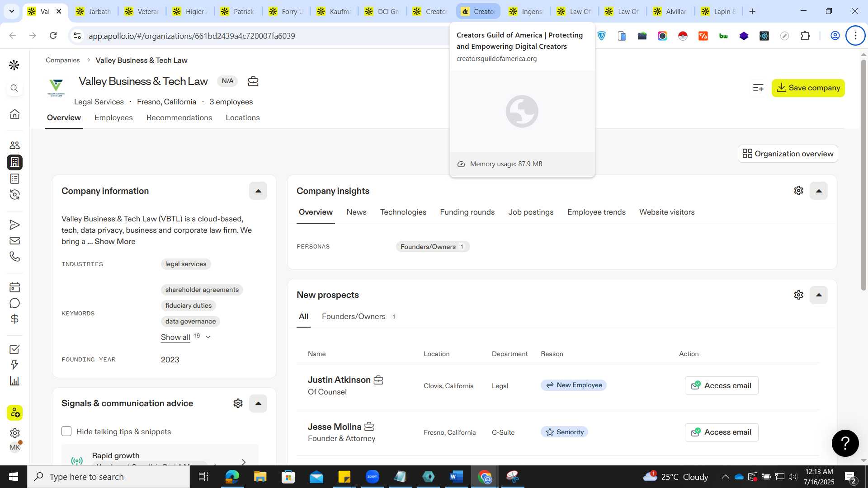868x488 pixels.
Task: Open the Chrome tab search dropdown
Action: [12, 11]
